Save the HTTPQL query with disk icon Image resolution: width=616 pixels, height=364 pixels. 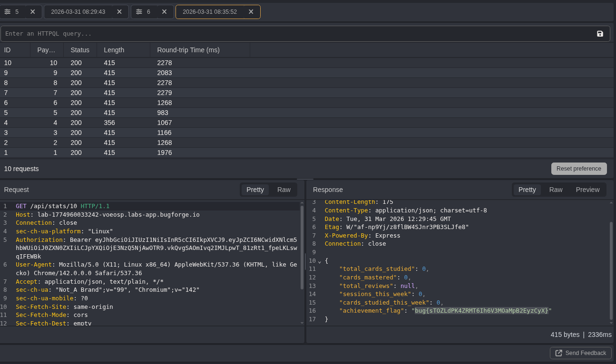coord(600,34)
